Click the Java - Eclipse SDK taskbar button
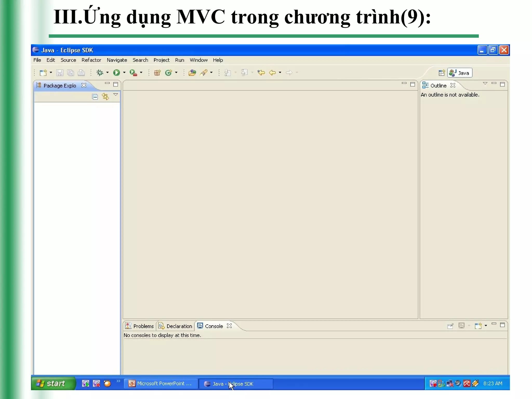The image size is (532, 399). click(236, 384)
